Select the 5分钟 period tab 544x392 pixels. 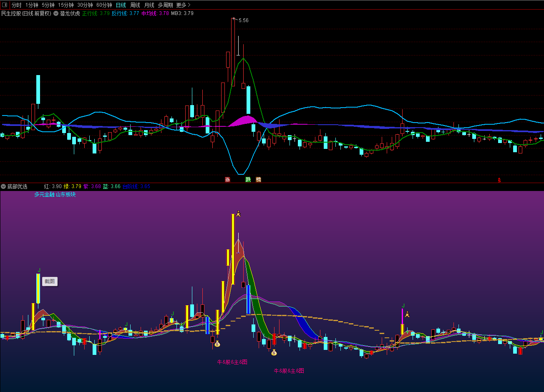pyautogui.click(x=48, y=5)
